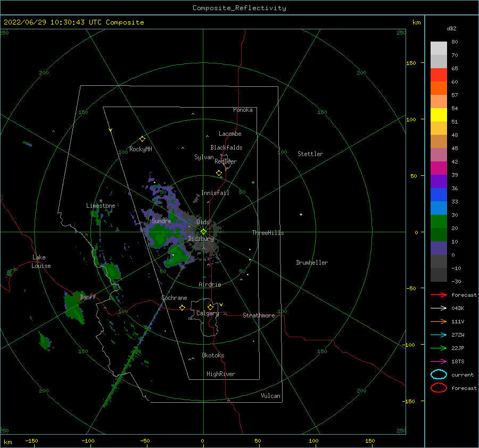Click the HighRiver town label

[221, 374]
